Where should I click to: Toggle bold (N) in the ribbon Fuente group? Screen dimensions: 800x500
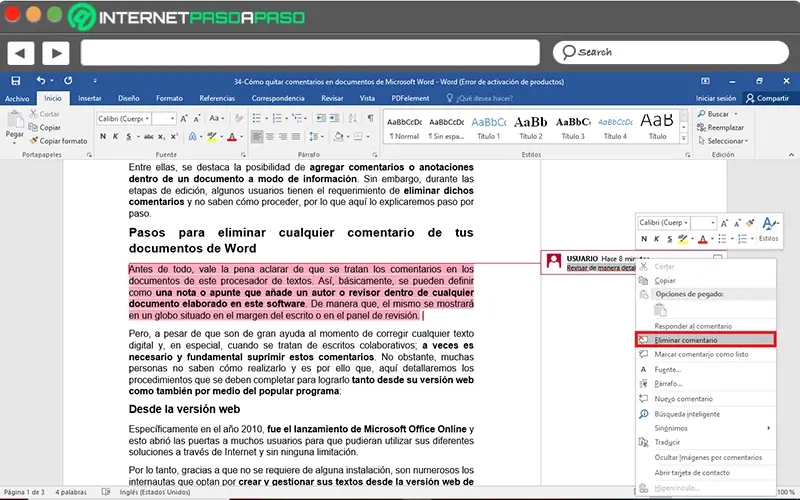point(103,136)
